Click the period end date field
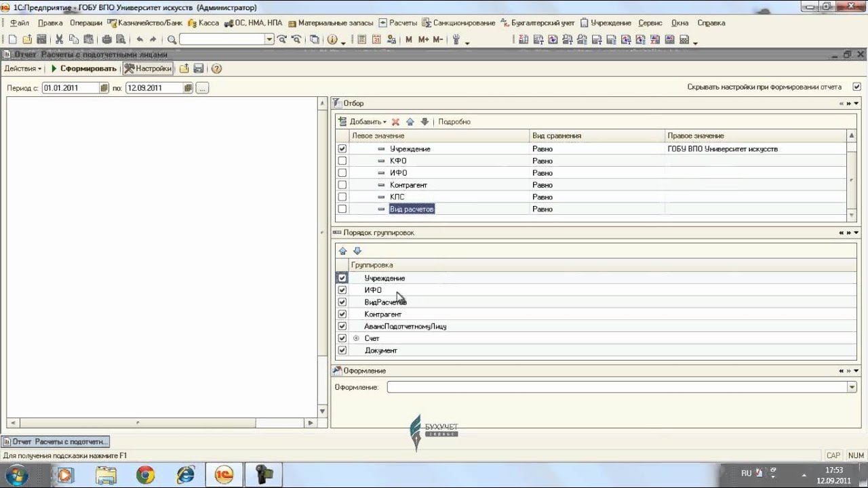868x488 pixels. point(155,88)
